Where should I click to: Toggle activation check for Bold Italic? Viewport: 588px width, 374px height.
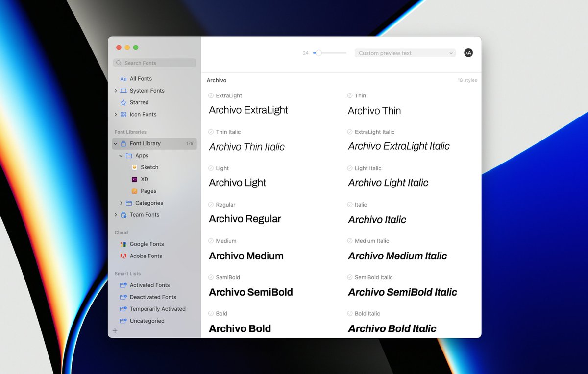click(x=350, y=313)
